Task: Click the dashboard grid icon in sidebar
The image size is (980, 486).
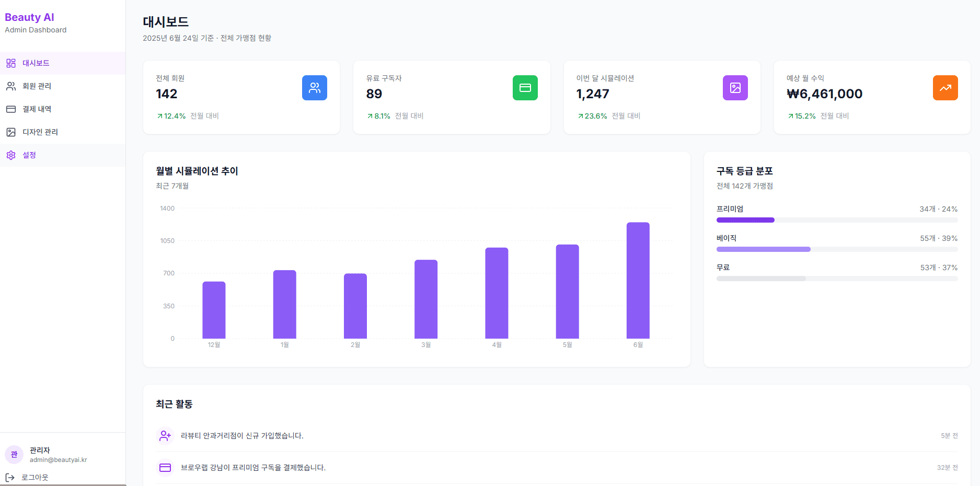Action: pyautogui.click(x=11, y=63)
